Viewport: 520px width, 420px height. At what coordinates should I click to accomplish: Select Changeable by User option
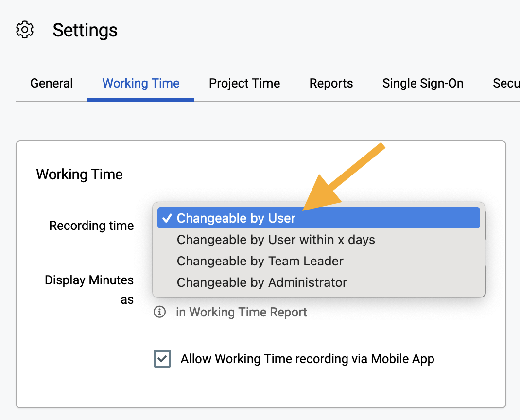pos(319,218)
